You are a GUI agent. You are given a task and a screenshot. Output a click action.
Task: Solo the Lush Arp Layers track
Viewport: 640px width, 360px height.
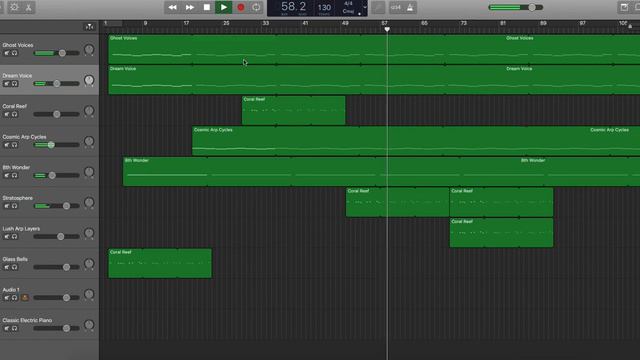point(14,237)
